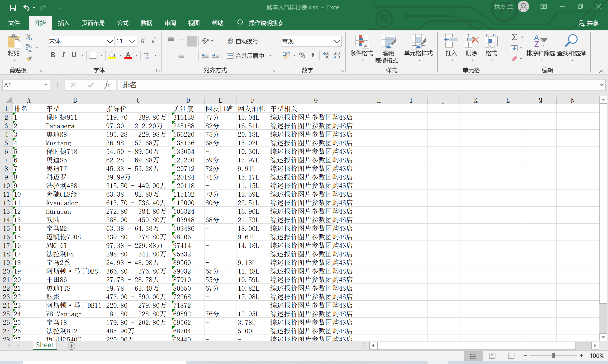Add a new sheet with plus button

(x=71, y=346)
